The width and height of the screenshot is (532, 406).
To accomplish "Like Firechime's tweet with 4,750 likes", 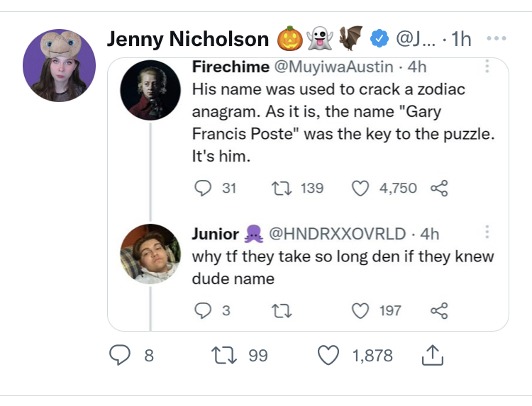I will pos(362,188).
